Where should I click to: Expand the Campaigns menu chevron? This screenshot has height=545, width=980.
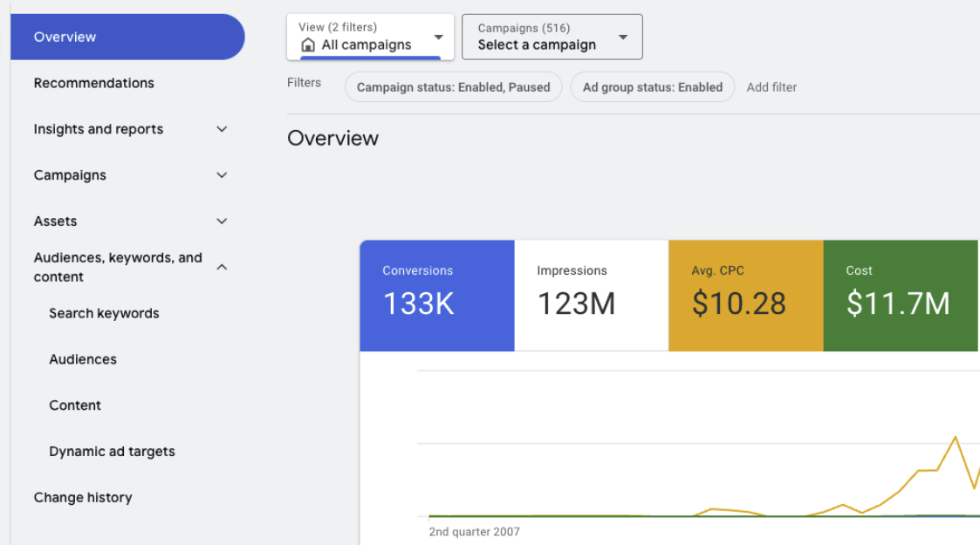tap(222, 175)
